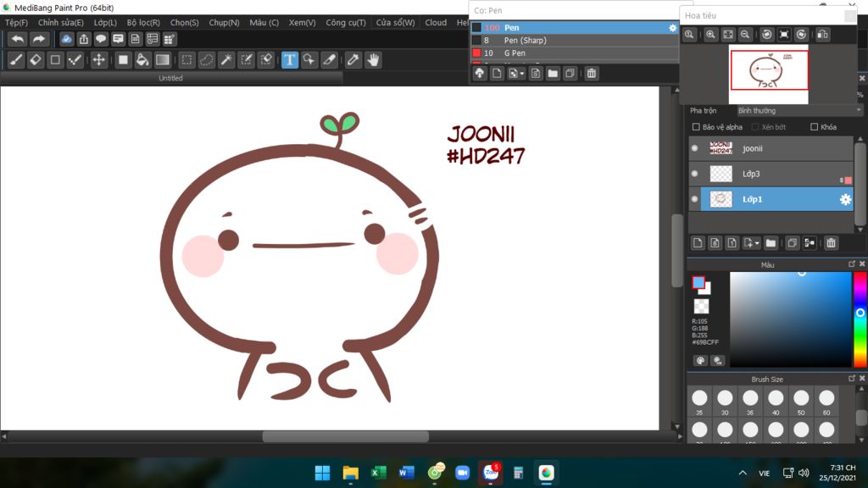The height and width of the screenshot is (488, 868).
Task: Activate the rectangular Select tool
Action: coord(187,60)
